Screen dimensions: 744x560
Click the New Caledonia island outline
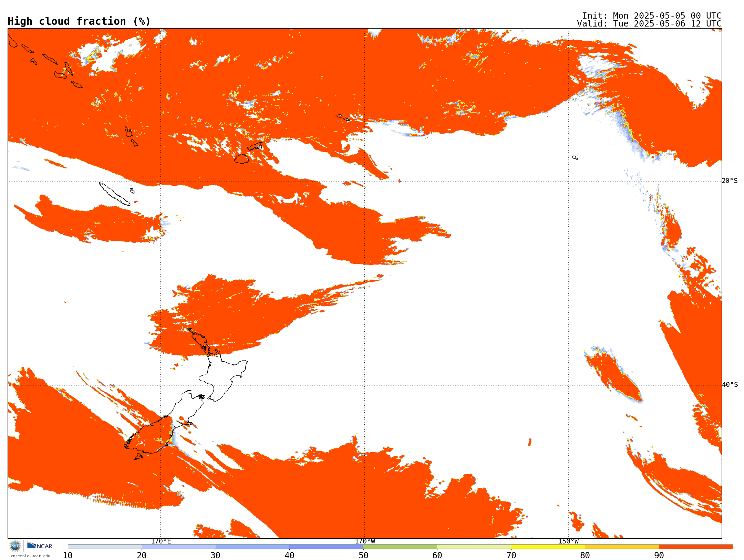(115, 194)
